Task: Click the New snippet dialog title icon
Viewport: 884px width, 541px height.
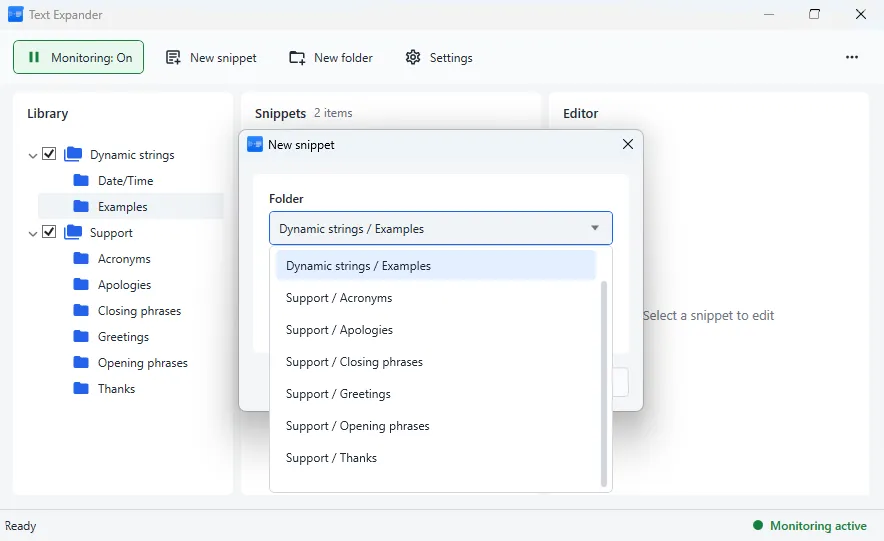Action: (255, 144)
